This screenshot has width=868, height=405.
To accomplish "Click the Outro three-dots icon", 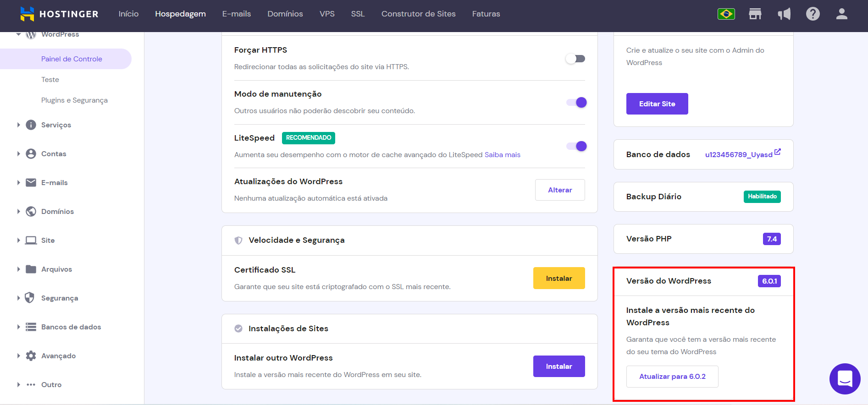I will [x=31, y=385].
